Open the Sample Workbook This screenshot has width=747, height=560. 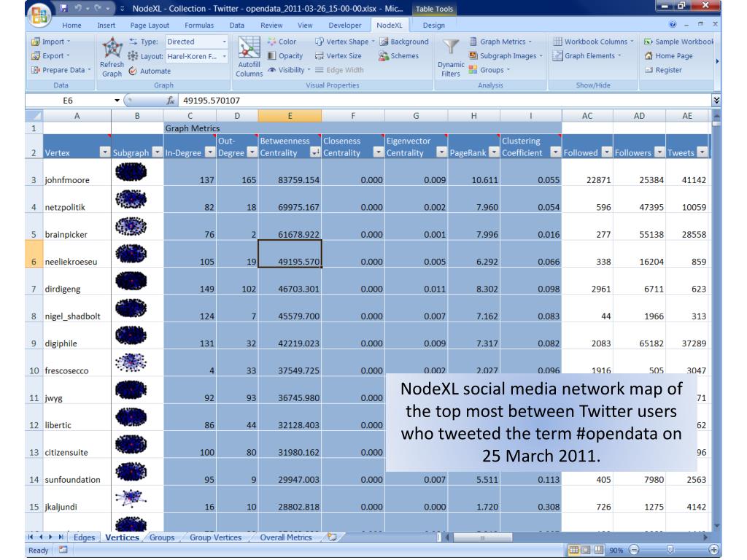coord(679,42)
